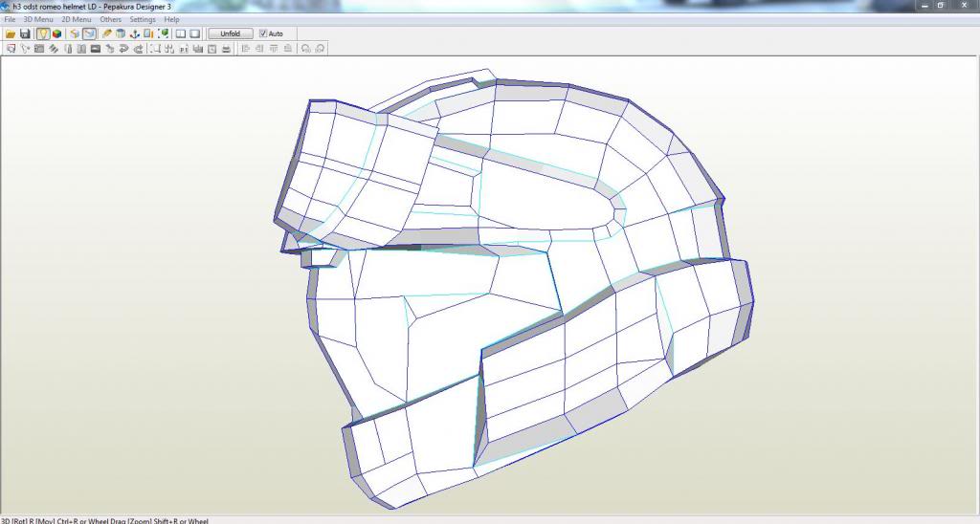Open the File menu

(x=10, y=19)
